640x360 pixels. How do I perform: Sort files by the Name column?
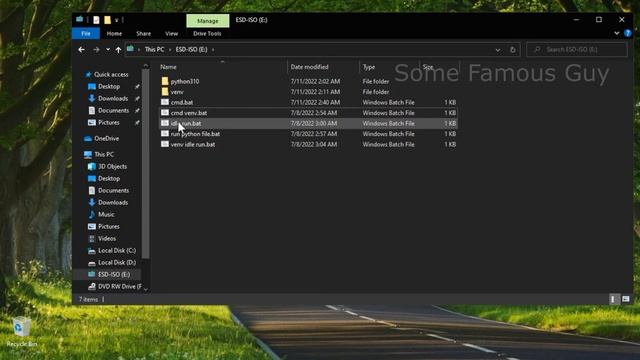tap(168, 67)
